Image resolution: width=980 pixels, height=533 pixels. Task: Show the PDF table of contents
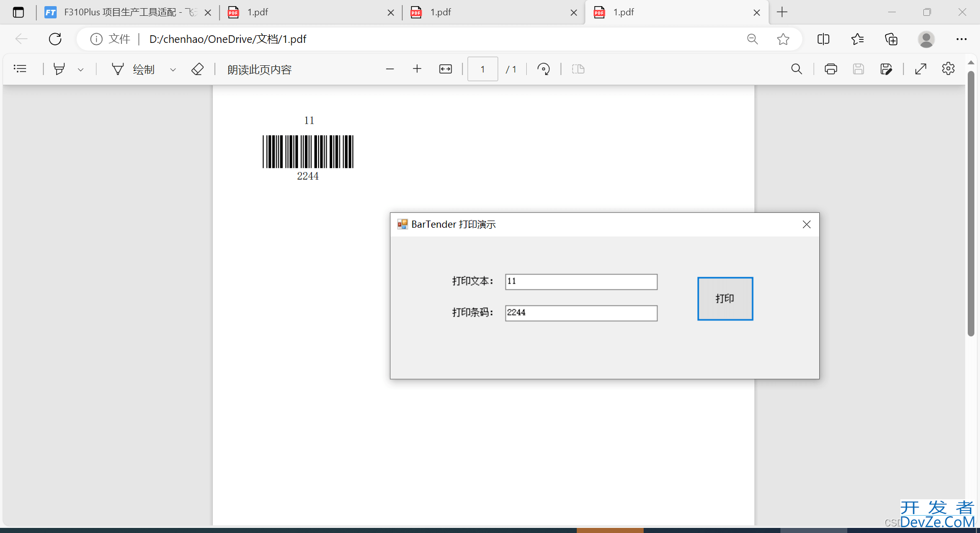[x=20, y=69]
